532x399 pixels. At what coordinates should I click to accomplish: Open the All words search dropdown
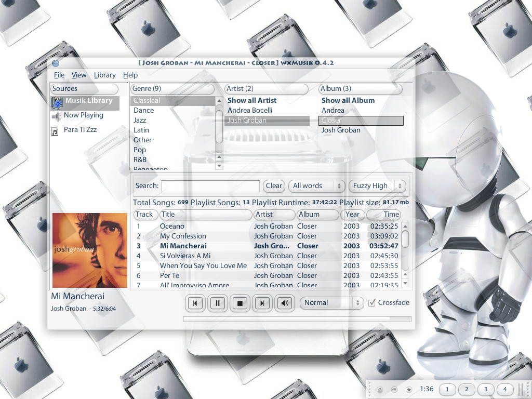point(316,186)
